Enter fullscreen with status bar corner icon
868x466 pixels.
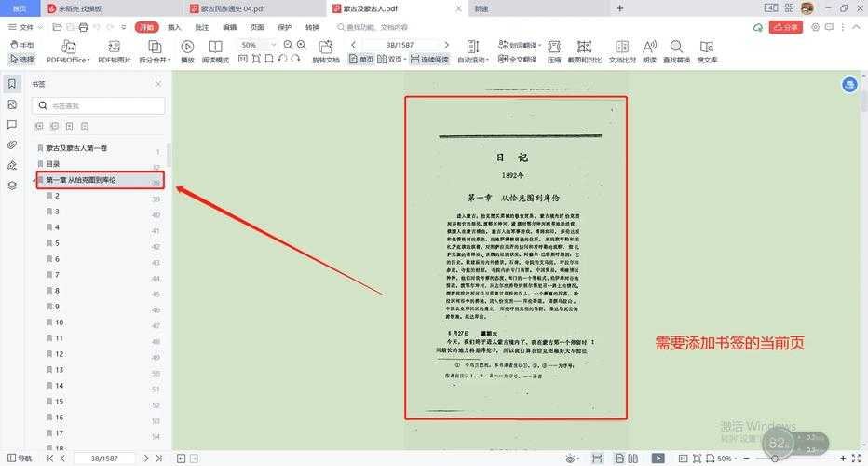point(857,459)
